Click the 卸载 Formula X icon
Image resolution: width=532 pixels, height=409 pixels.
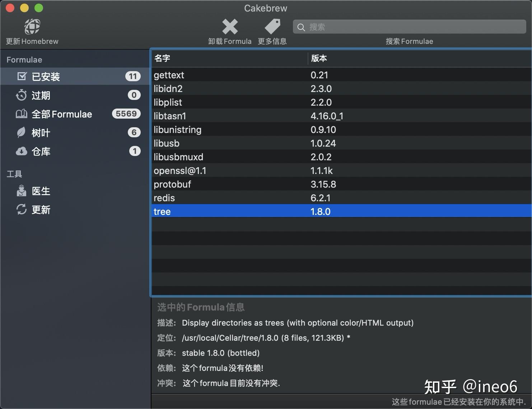point(230,26)
